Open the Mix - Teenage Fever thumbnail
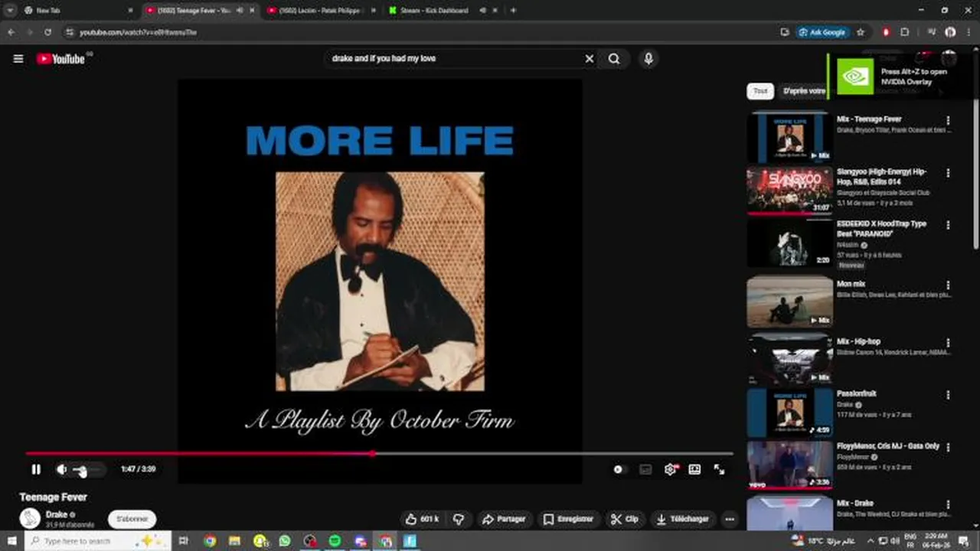 tap(789, 138)
